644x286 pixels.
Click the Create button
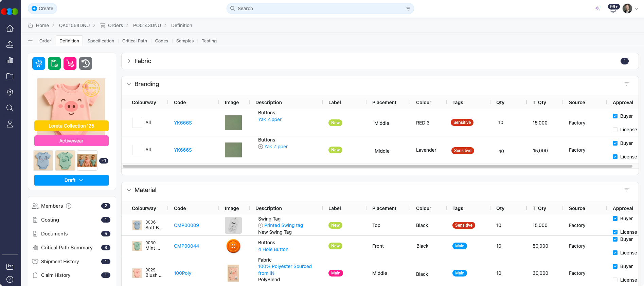pyautogui.click(x=42, y=8)
